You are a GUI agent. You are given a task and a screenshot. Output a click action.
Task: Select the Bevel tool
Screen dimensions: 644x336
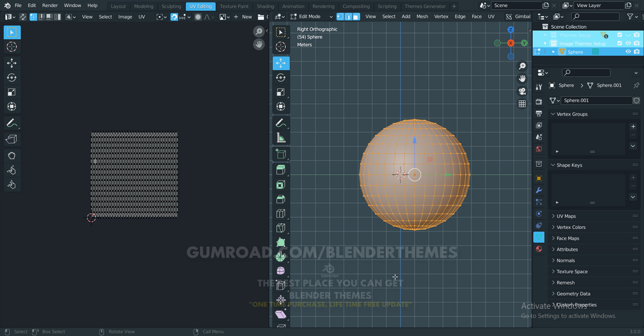coord(281,199)
